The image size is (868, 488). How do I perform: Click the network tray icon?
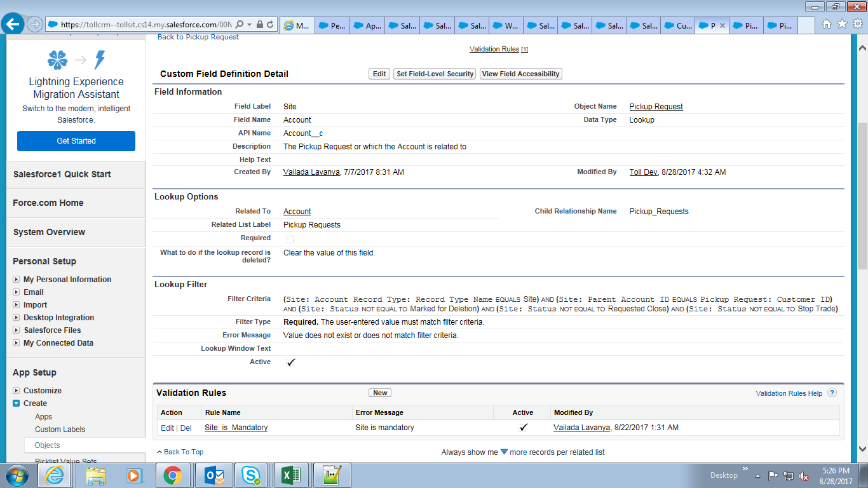tap(788, 475)
